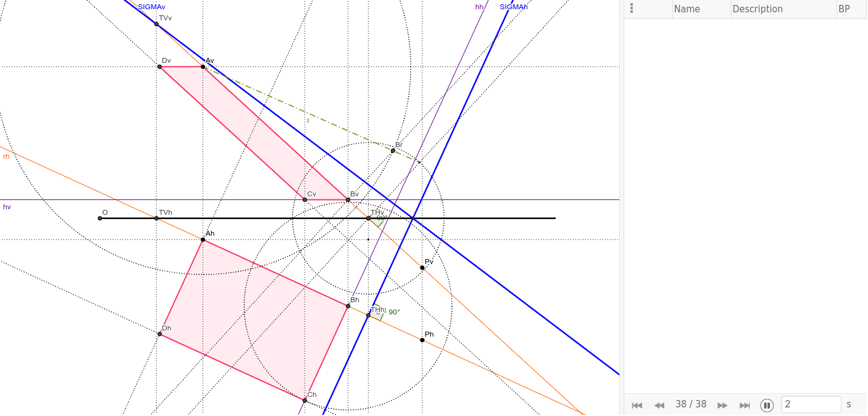This screenshot has height=416, width=868.
Task: Select point TVv on the vertical trace
Action: pyautogui.click(x=156, y=24)
